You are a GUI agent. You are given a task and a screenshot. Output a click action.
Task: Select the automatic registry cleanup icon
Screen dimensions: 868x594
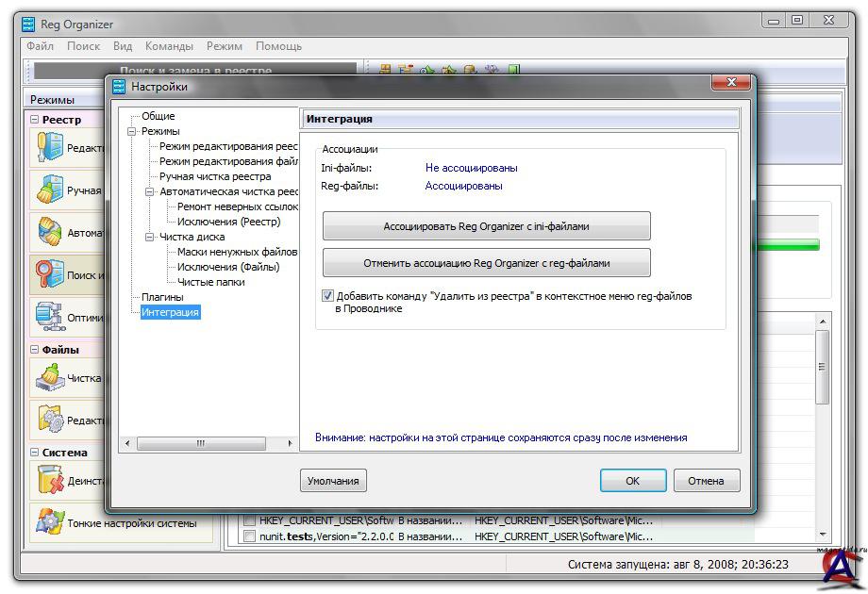[x=50, y=233]
